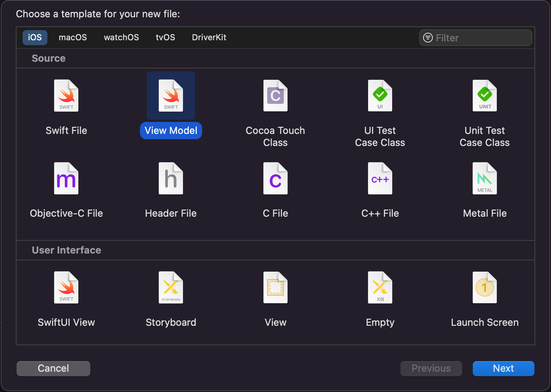Viewport: 551px width, 392px height.
Task: Focus the Filter text field
Action: point(476,38)
